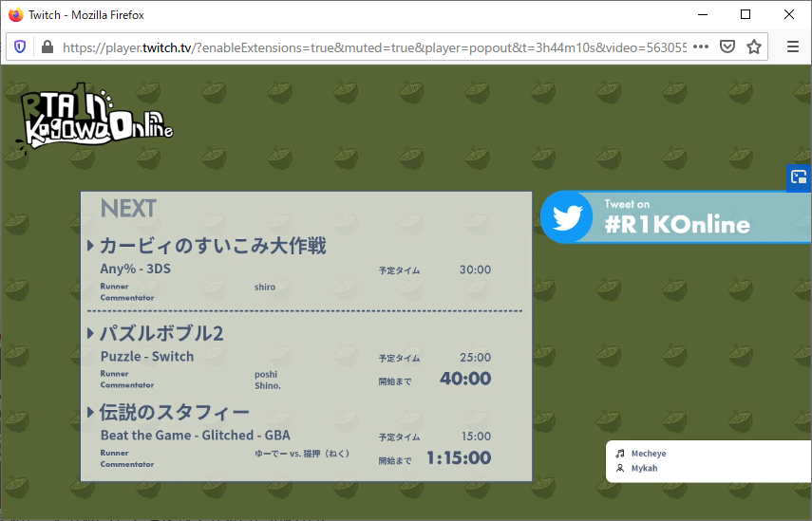812x521 pixels.
Task: Click the 伝説のスタフィー title
Action: [175, 413]
